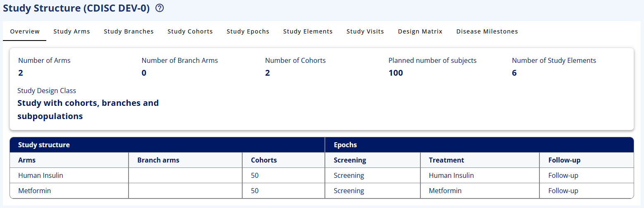The height and width of the screenshot is (208, 644).
Task: Click the Planned number of subjects value
Action: pyautogui.click(x=396, y=73)
